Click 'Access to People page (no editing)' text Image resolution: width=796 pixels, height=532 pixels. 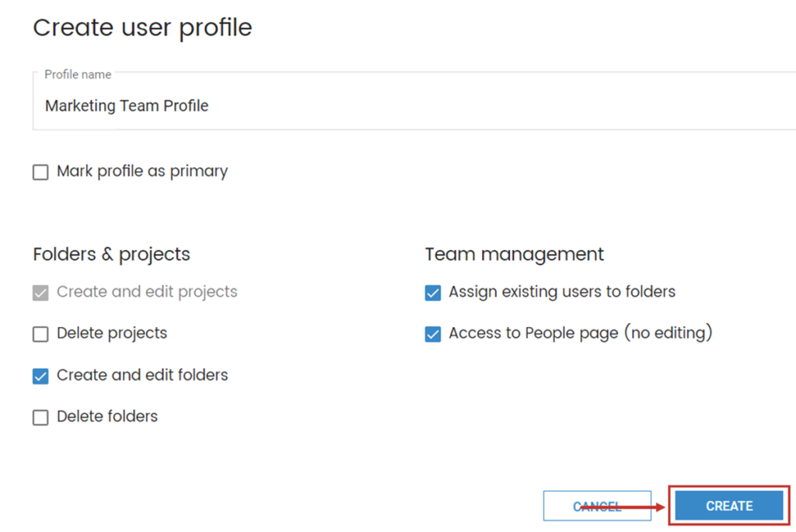tap(581, 333)
